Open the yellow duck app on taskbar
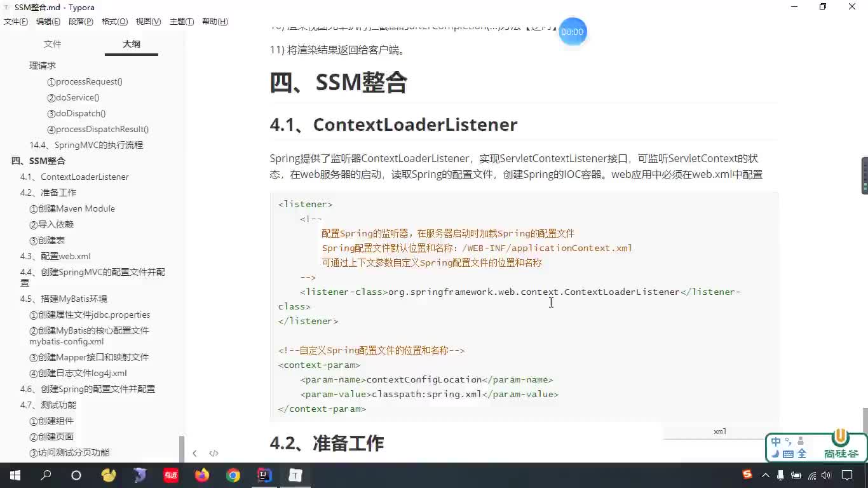The width and height of the screenshot is (868, 488). pos(109,475)
